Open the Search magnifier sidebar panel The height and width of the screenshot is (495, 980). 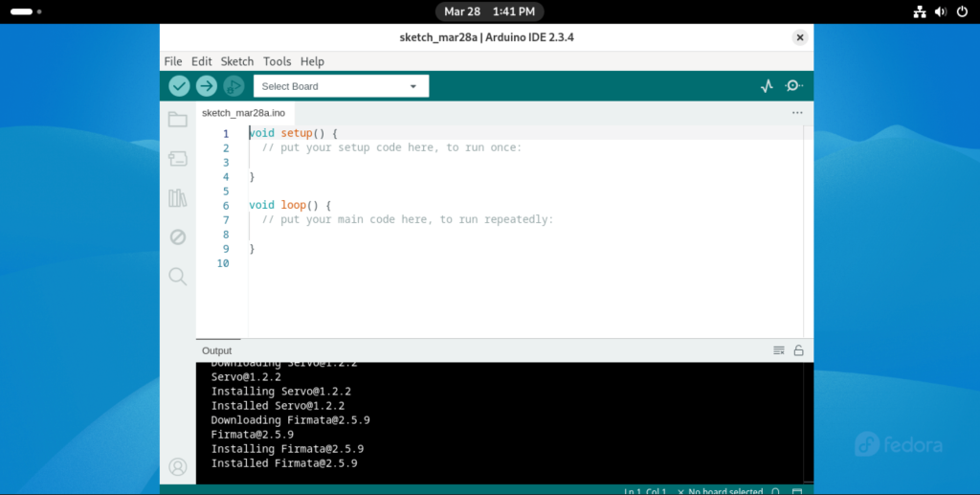[177, 277]
